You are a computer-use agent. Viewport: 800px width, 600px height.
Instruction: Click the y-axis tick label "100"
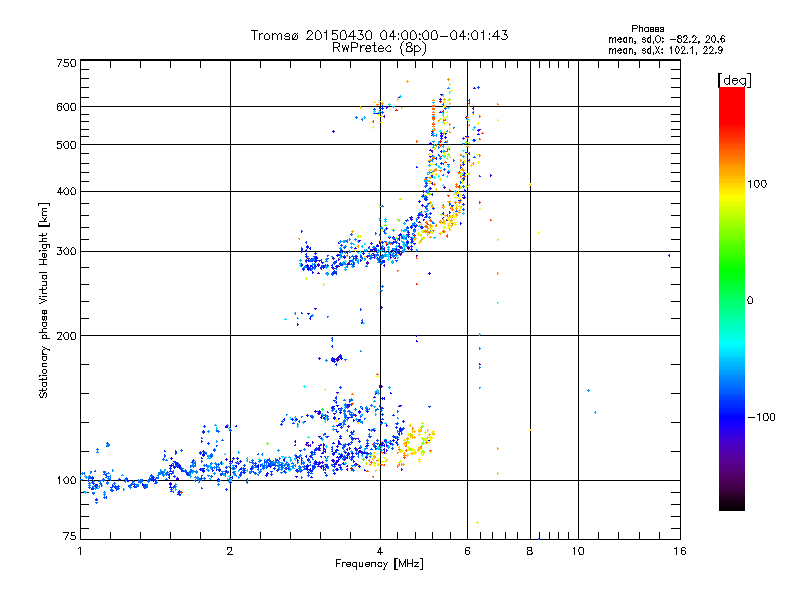point(66,481)
